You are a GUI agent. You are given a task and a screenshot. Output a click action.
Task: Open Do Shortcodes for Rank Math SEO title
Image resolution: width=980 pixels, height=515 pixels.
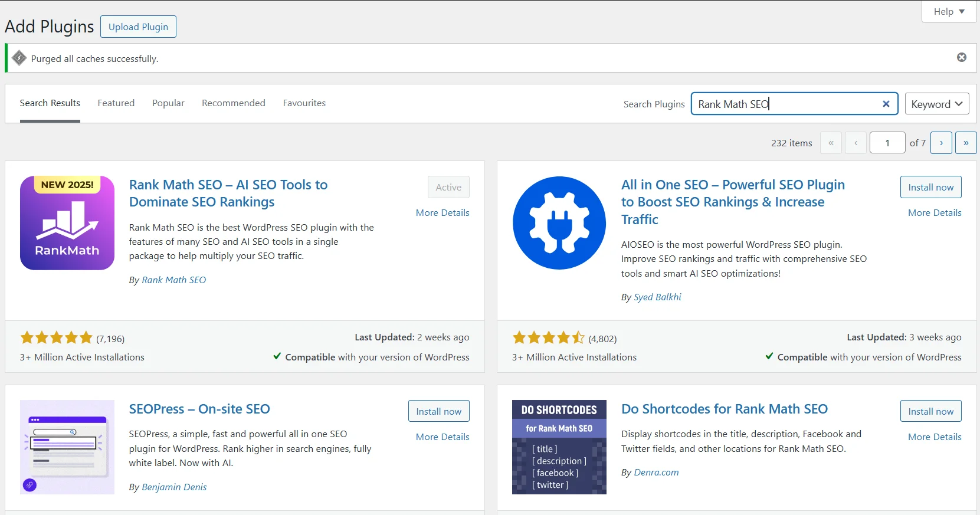[x=725, y=409]
